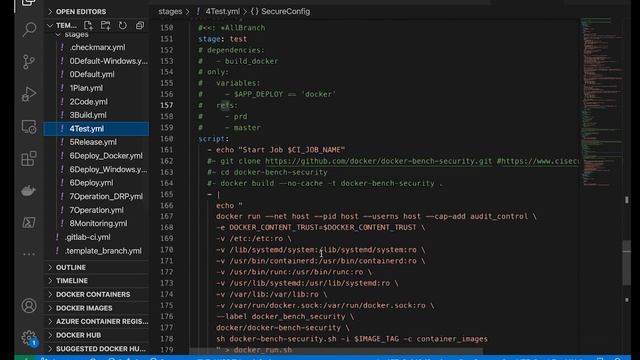Open the Source Control view
The image size is (640, 360).
click(29, 62)
